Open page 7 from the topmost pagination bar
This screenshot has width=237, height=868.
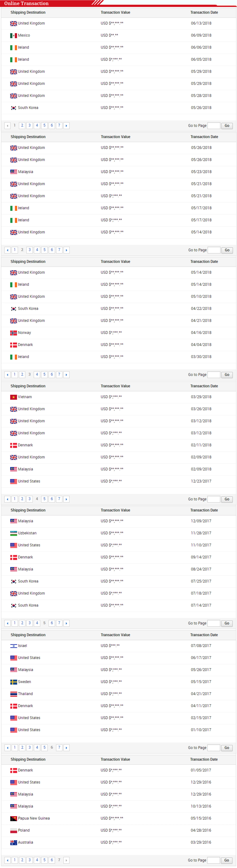click(59, 125)
